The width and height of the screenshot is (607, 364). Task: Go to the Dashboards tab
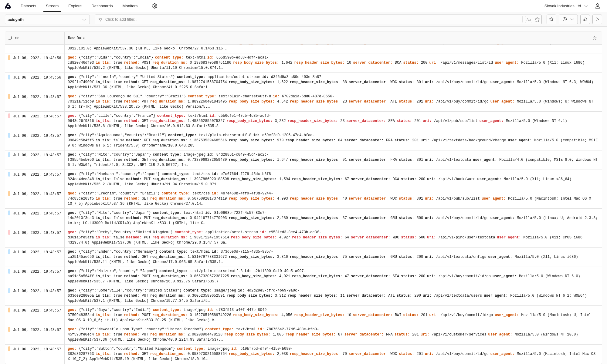[102, 6]
